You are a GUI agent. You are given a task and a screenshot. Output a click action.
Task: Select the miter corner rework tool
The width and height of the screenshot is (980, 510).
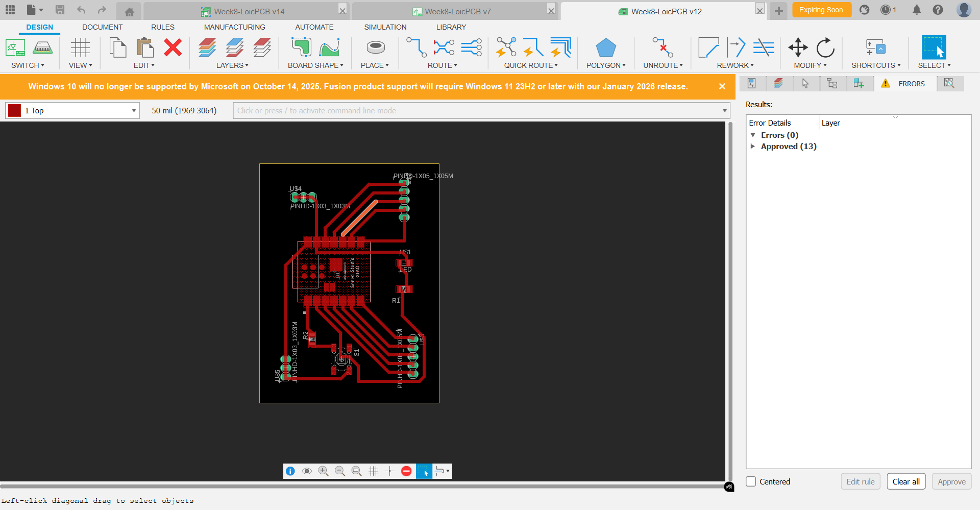[x=708, y=48]
